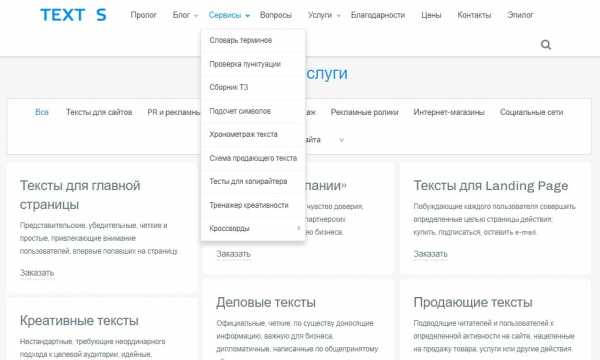Screen dimensions: 600x360
Task: Expand the Кроссворды submenu arrow
Action: [x=298, y=228]
